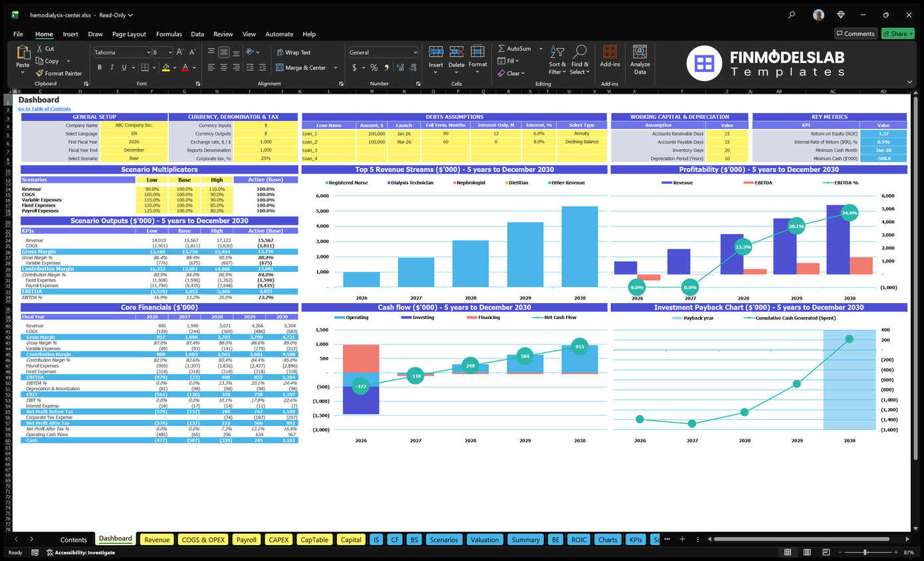Apply Percent Style format

click(x=374, y=67)
